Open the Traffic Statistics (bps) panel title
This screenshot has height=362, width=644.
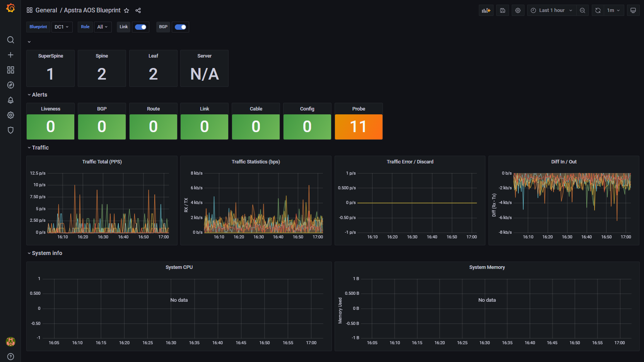point(256,162)
